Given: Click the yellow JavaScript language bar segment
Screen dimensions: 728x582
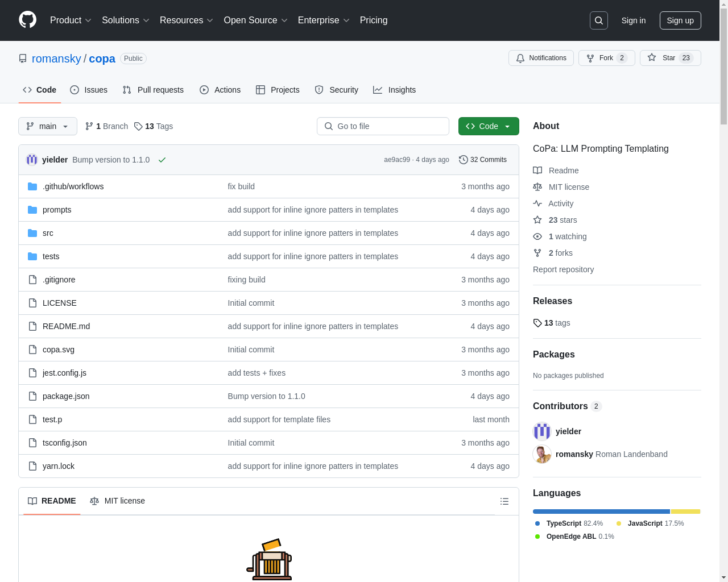Looking at the screenshot, I should tap(685, 512).
